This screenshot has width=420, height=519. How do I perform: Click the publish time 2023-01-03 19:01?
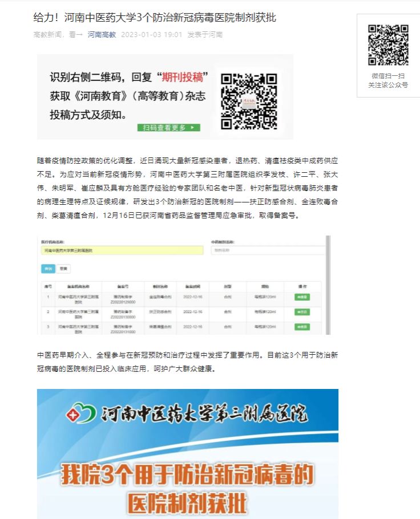tap(152, 35)
